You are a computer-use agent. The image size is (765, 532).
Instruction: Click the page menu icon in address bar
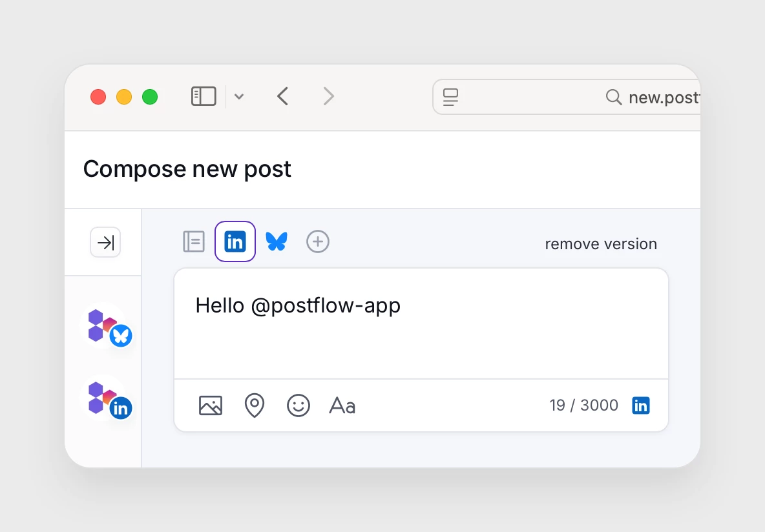pyautogui.click(x=450, y=97)
